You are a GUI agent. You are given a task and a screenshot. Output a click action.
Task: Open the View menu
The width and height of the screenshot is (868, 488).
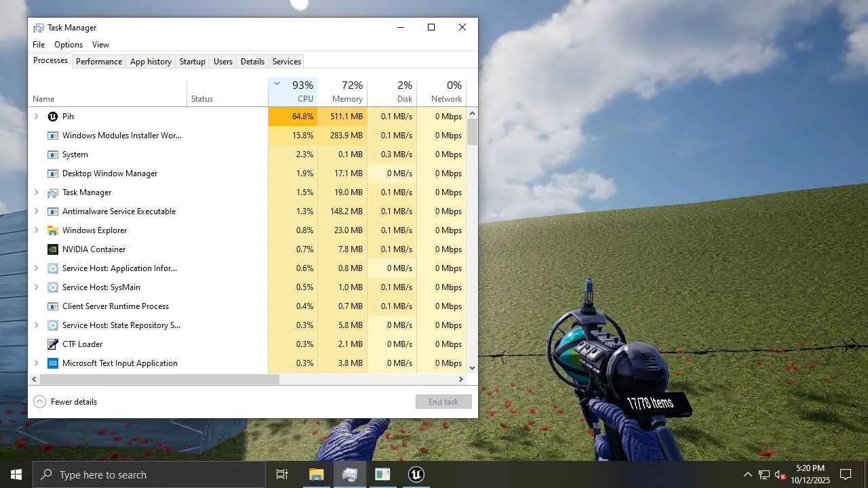pos(100,45)
